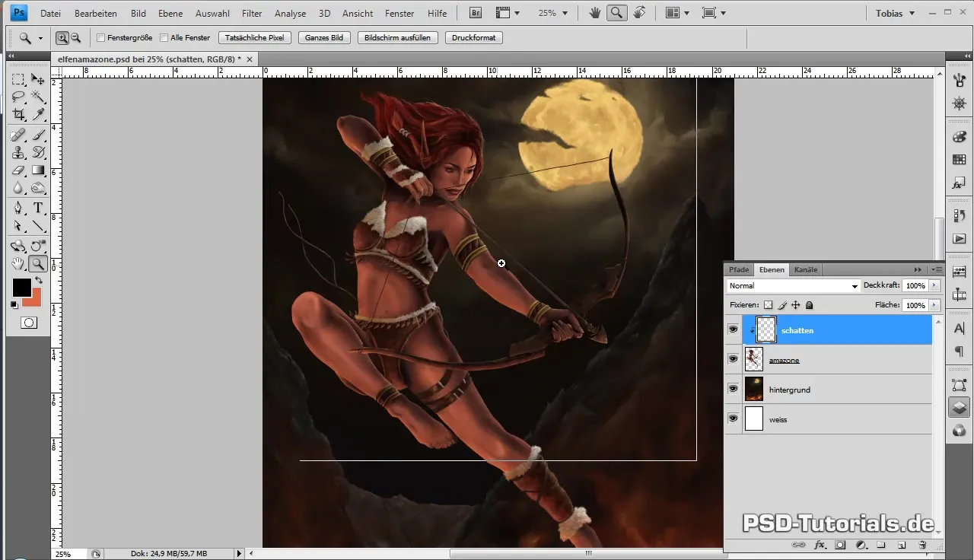Toggle lock position
This screenshot has height=560, width=974.
pyautogui.click(x=795, y=305)
